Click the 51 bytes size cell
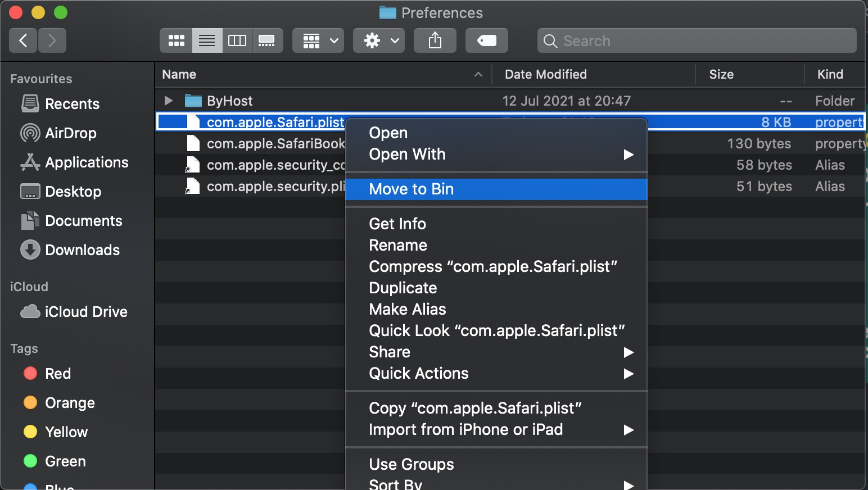This screenshot has height=490, width=868. [764, 187]
